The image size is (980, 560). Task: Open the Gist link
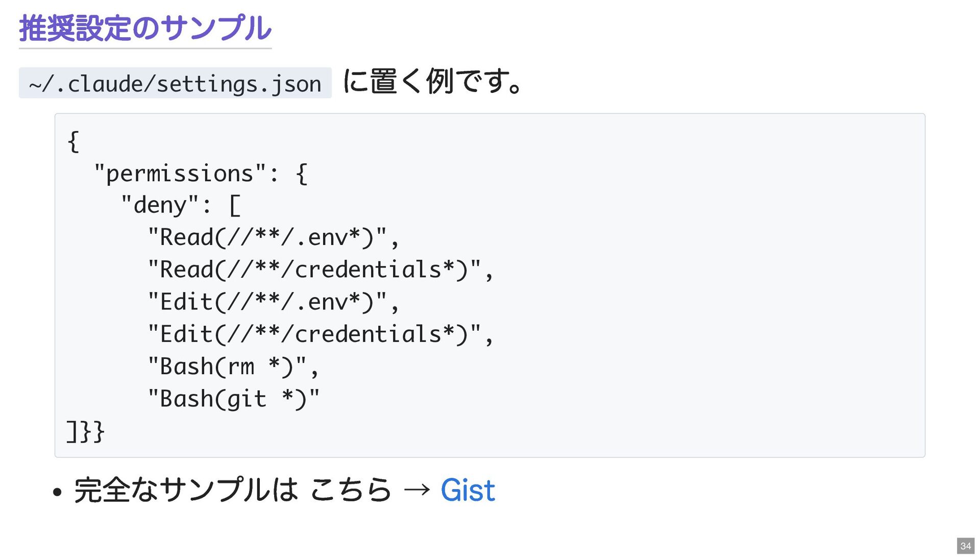click(x=468, y=491)
